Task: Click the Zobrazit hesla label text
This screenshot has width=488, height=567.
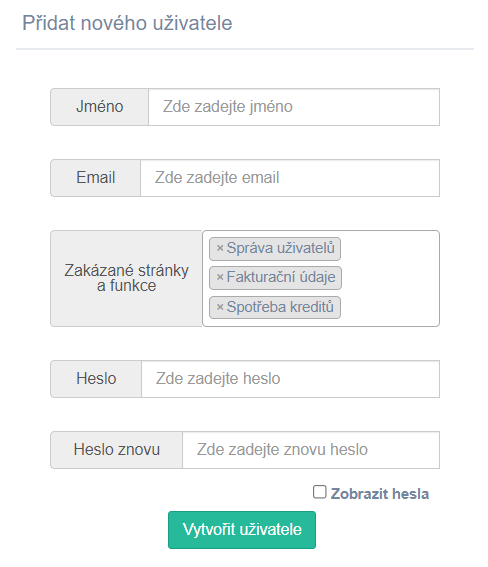Action: click(380, 494)
